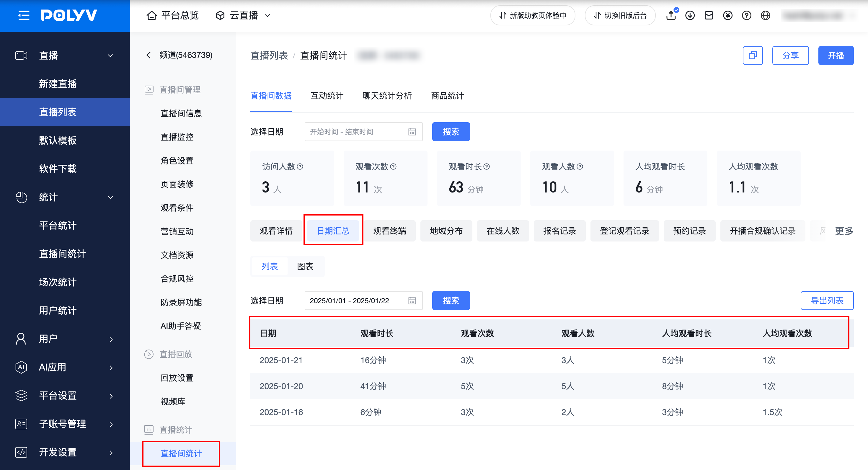Open the 云直播 dropdown
The width and height of the screenshot is (868, 470).
click(243, 15)
